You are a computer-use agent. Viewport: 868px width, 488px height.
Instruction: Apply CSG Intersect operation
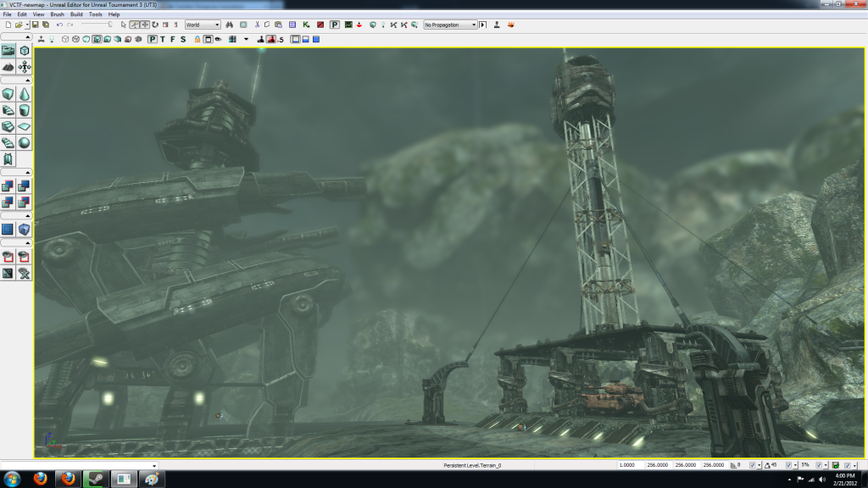tap(8, 202)
